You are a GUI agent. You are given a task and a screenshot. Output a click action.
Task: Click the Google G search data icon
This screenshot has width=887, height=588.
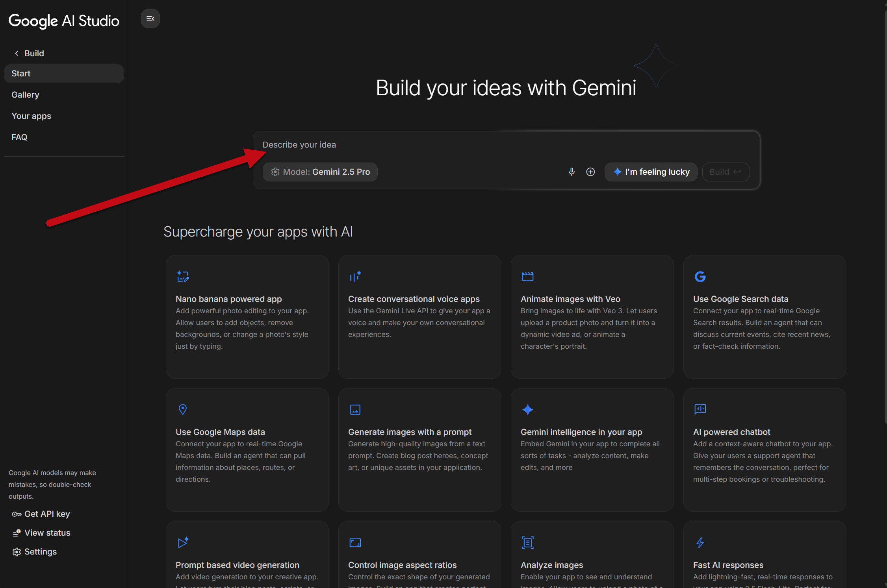pyautogui.click(x=700, y=276)
